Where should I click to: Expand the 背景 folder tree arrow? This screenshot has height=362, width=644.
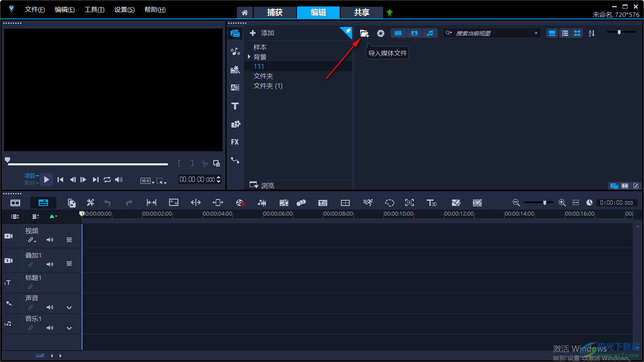coord(249,57)
